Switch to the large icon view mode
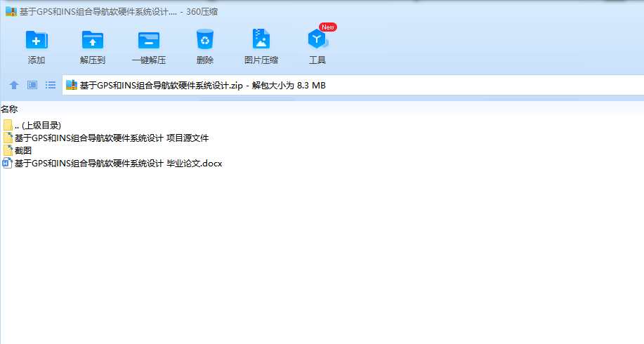Image resolution: width=644 pixels, height=344 pixels. coord(32,85)
